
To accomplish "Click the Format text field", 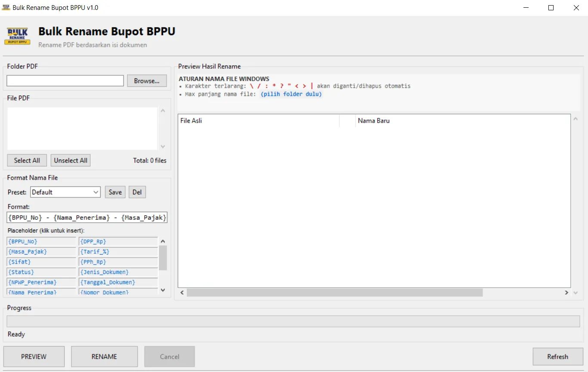I will pos(87,218).
